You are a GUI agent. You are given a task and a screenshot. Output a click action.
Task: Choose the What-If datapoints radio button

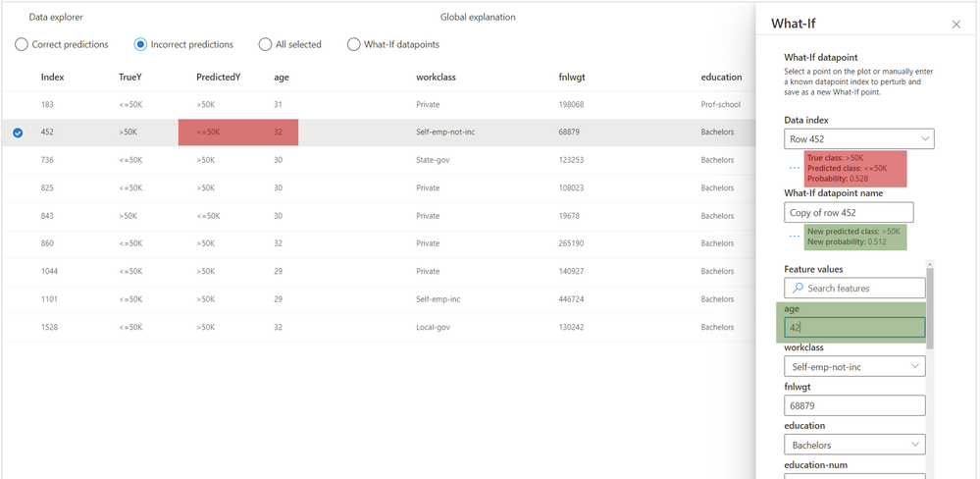pos(354,44)
